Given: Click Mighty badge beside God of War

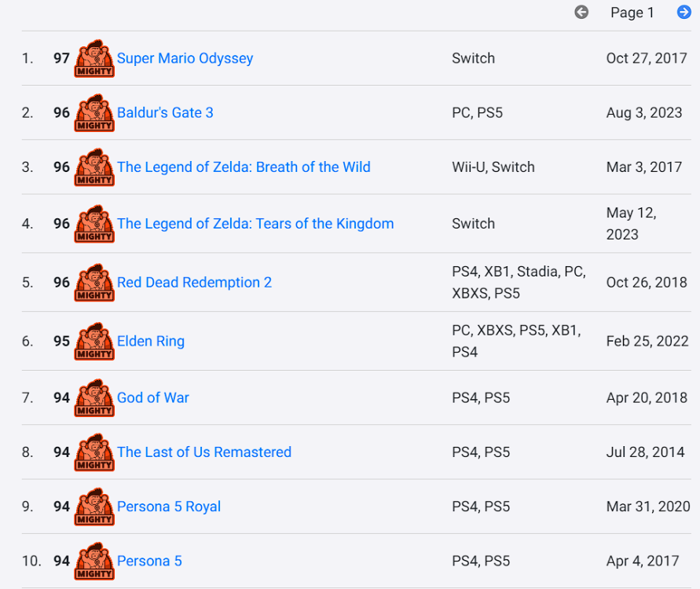Looking at the screenshot, I should (x=94, y=397).
